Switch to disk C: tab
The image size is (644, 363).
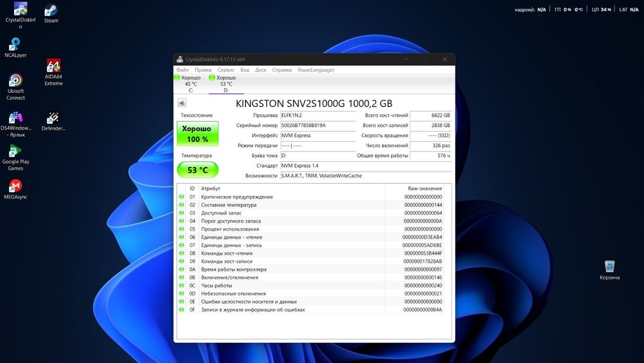pos(191,84)
